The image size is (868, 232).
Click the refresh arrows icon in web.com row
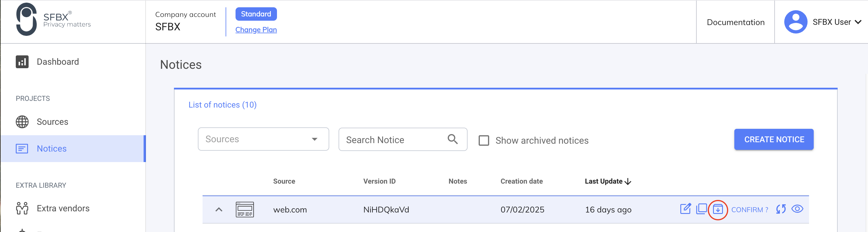(x=781, y=209)
